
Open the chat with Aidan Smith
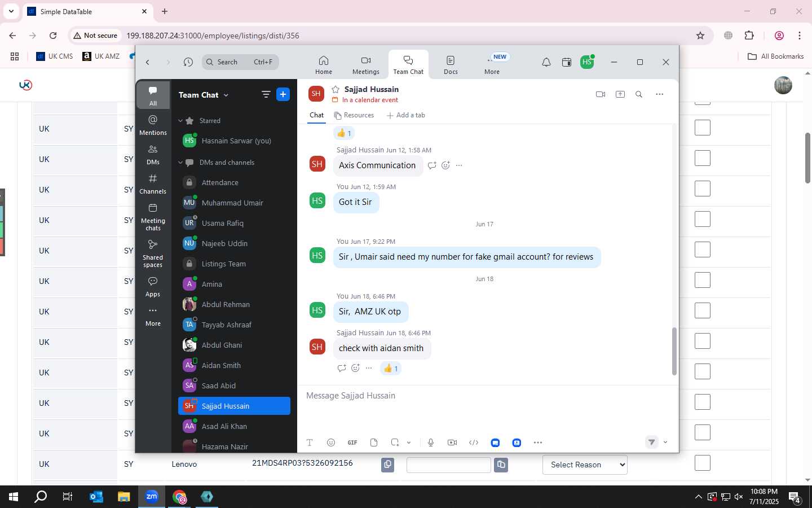tap(234, 365)
